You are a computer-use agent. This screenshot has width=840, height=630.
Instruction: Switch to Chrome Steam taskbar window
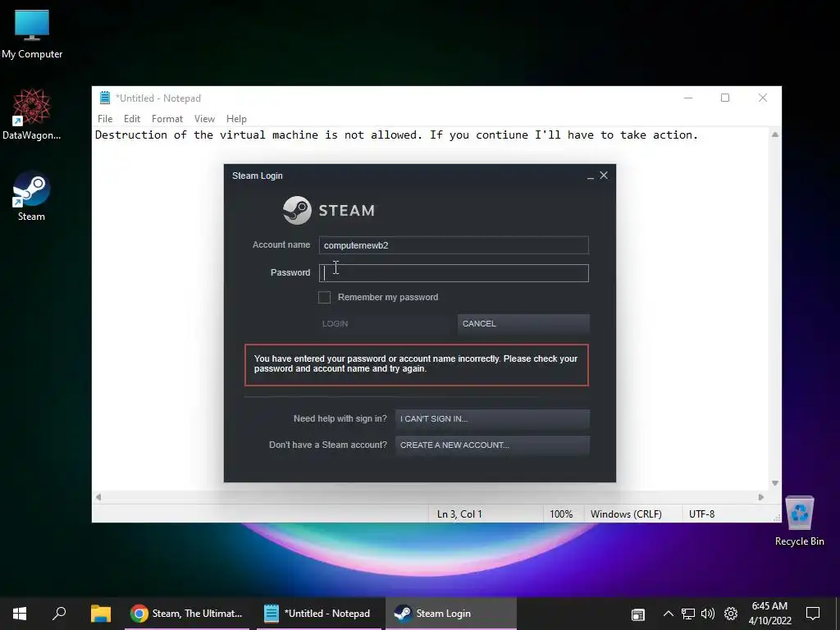point(187,614)
